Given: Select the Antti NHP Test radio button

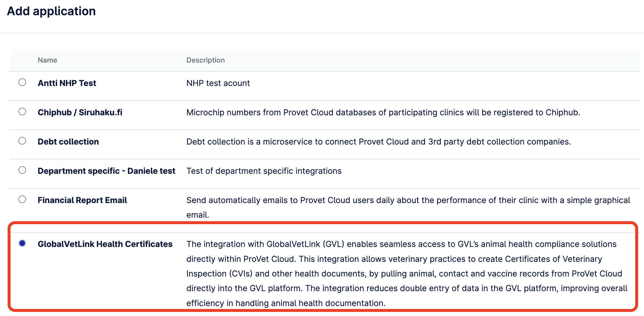Looking at the screenshot, I should (x=22, y=82).
